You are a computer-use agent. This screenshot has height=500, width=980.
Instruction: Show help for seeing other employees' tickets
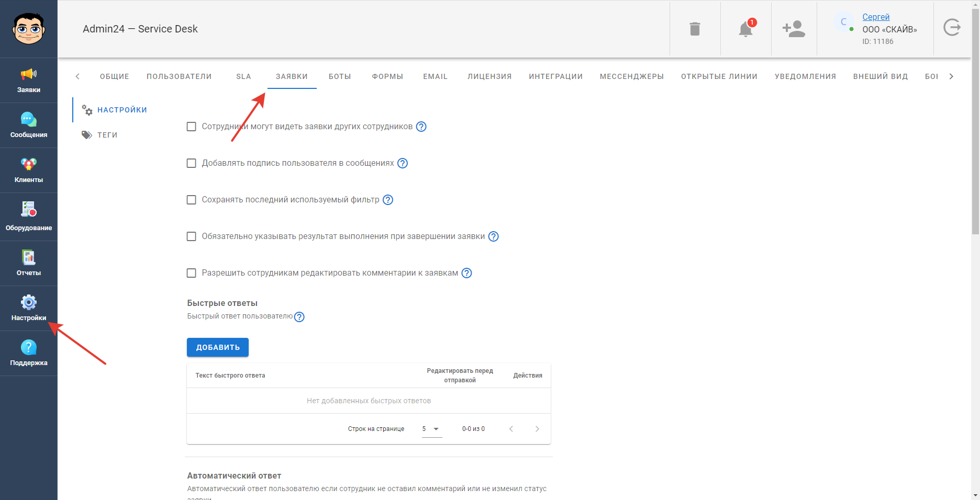421,127
